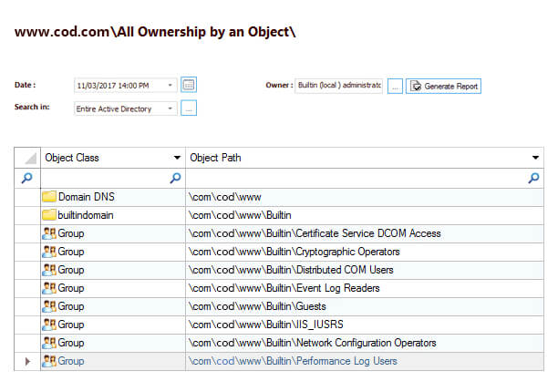
Task: Click the Owner input field
Action: [x=338, y=86]
